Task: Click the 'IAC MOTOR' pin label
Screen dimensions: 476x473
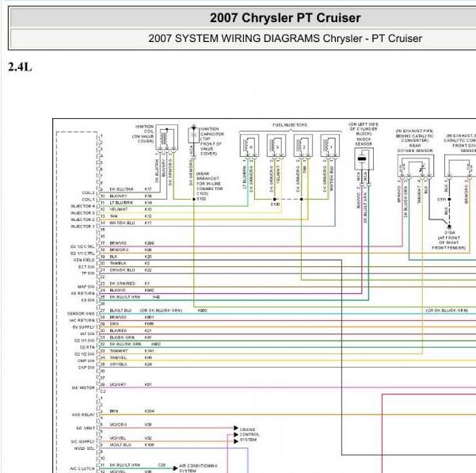Action: click(x=83, y=387)
